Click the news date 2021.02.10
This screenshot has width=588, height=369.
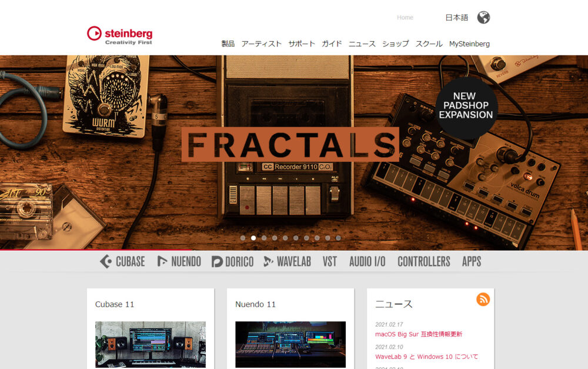pyautogui.click(x=389, y=347)
